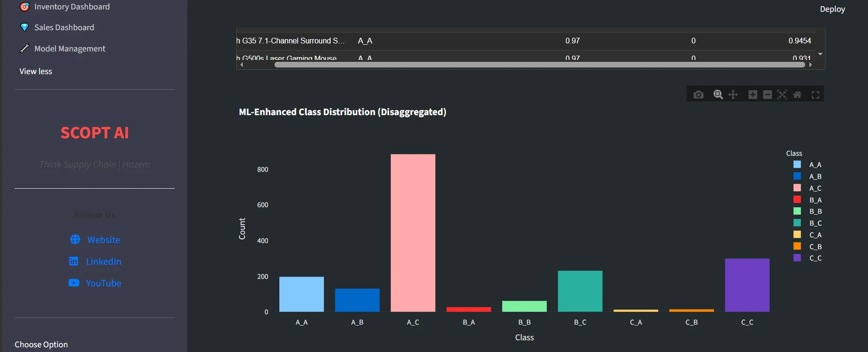Toggle A_B legend color swatch
Viewport: 868px width, 352px height.
pyautogui.click(x=797, y=176)
